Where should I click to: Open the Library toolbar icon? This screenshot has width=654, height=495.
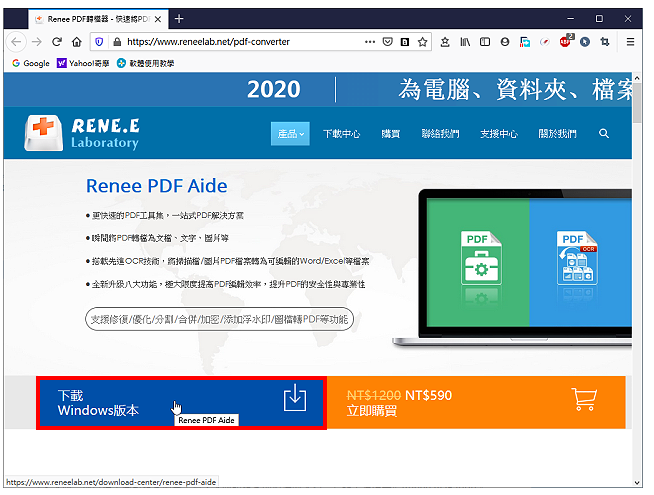tap(465, 42)
